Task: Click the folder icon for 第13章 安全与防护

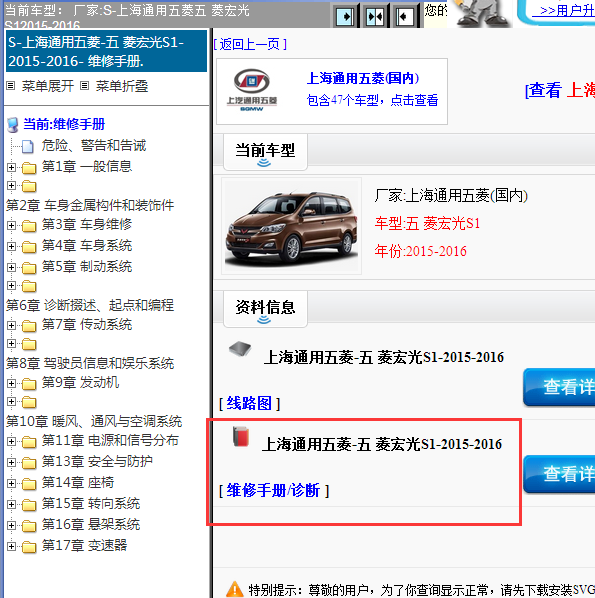Action: (29, 463)
